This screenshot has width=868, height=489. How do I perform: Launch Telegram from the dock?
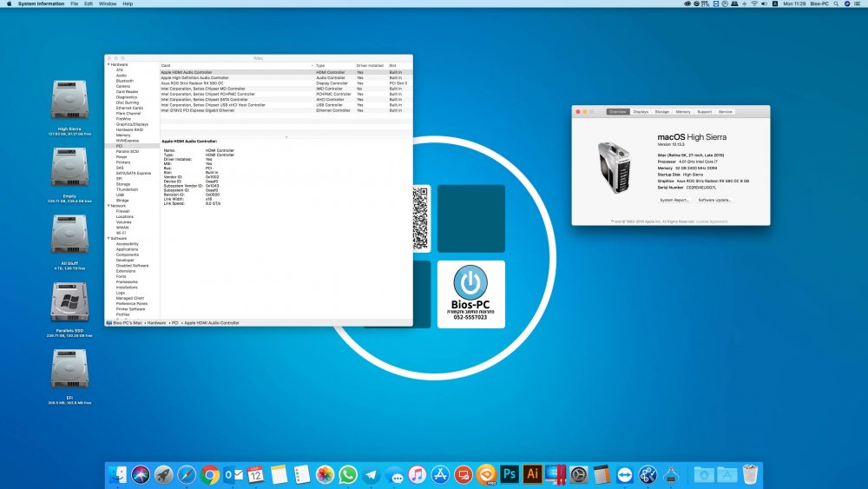(x=371, y=474)
